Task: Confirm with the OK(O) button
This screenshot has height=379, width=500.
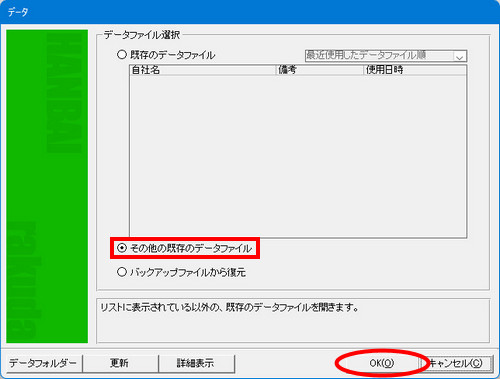Action: (x=382, y=363)
